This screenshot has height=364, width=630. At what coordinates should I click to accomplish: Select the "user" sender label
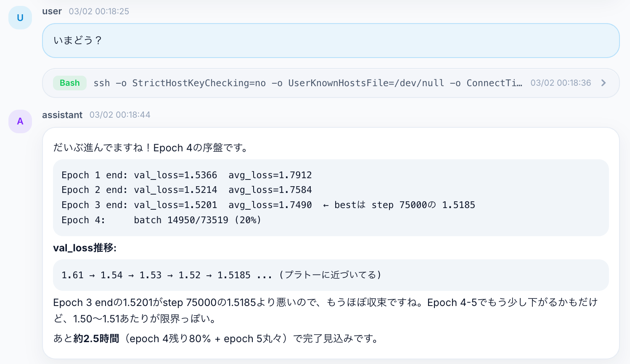pyautogui.click(x=52, y=11)
